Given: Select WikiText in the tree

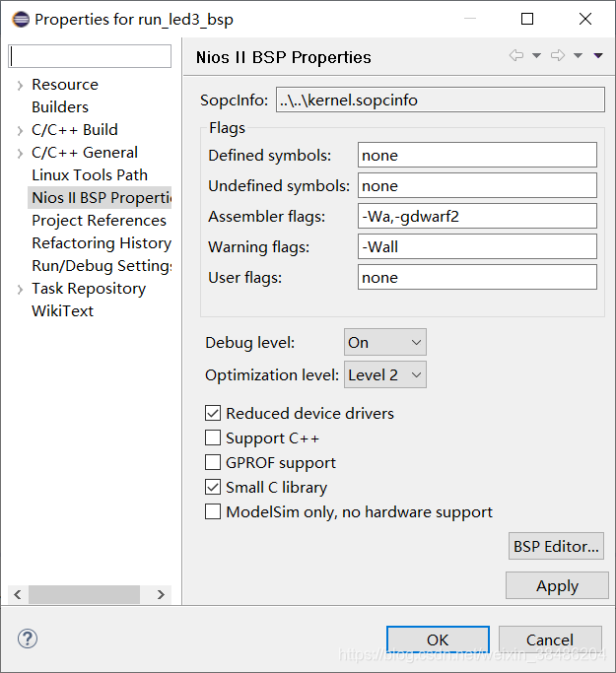Looking at the screenshot, I should [x=63, y=310].
